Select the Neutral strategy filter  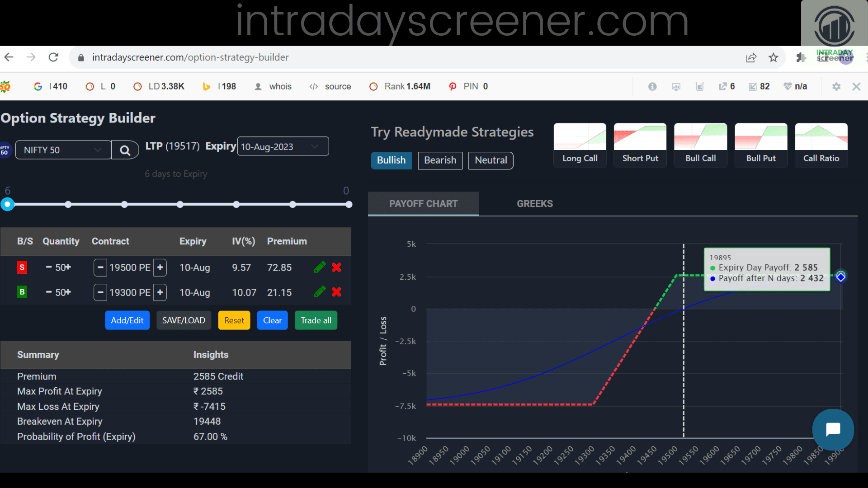(x=491, y=160)
